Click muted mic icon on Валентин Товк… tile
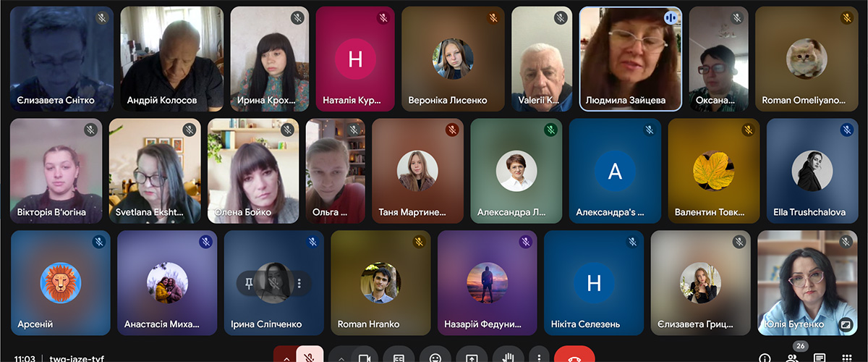 (748, 130)
